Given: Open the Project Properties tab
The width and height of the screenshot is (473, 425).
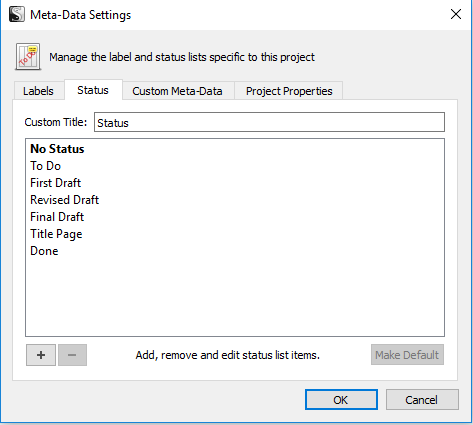Looking at the screenshot, I should 289,91.
